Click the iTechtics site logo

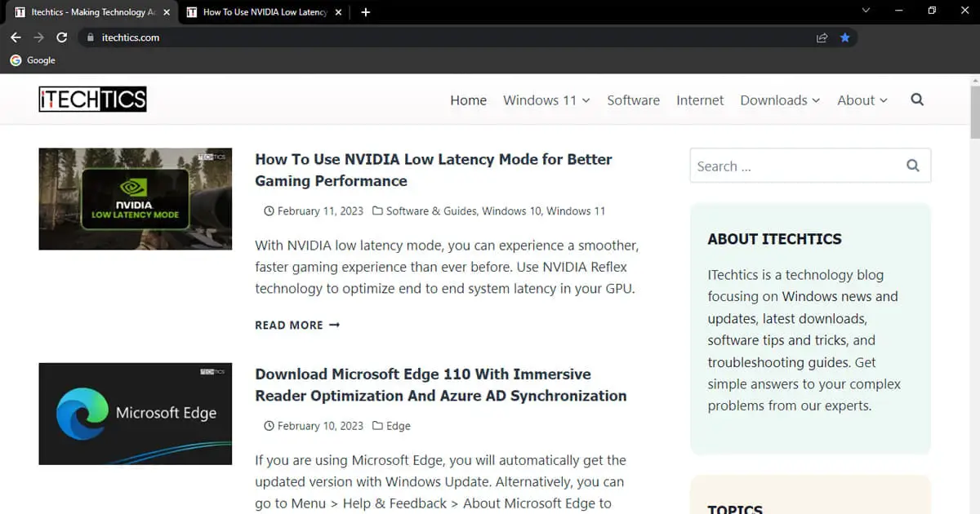pos(93,100)
